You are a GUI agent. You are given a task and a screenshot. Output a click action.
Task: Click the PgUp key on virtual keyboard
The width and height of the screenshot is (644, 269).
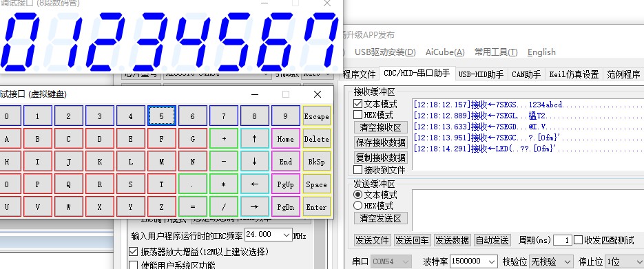(285, 184)
